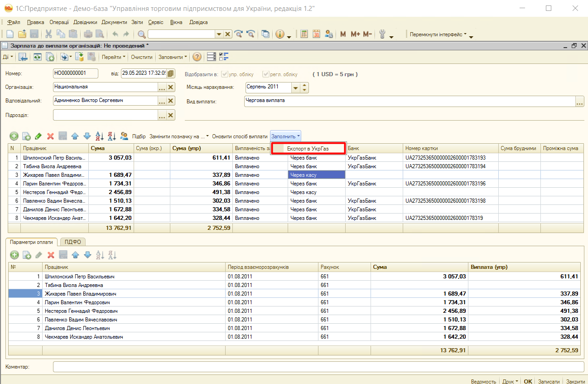Screen dimensions: 588x384
Task: Click the Коментар input field
Action: [318, 367]
